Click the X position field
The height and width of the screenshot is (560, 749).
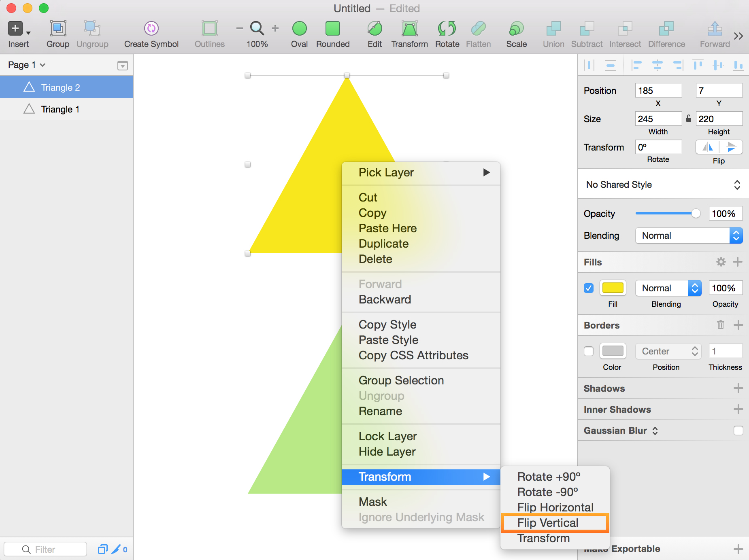point(658,90)
